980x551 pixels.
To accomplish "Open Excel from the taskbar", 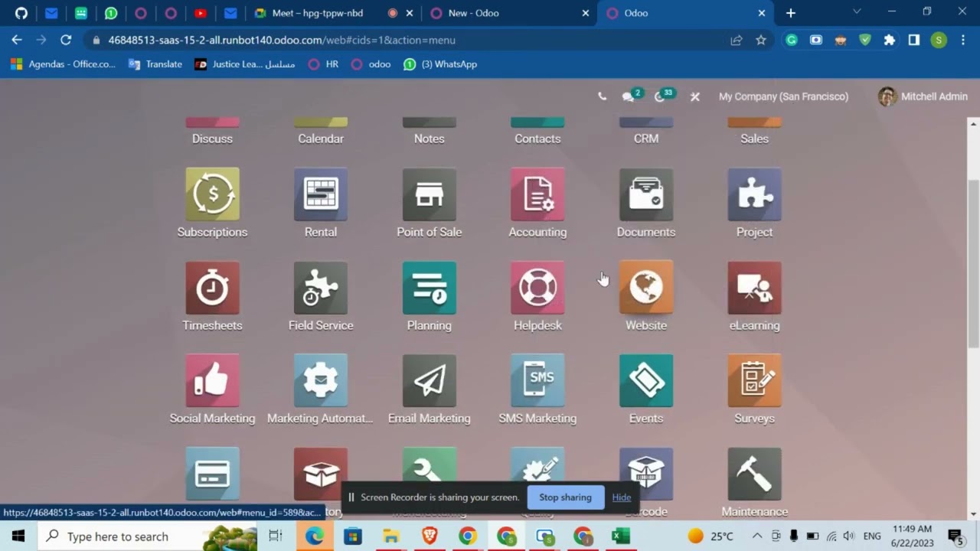I will coord(620,536).
